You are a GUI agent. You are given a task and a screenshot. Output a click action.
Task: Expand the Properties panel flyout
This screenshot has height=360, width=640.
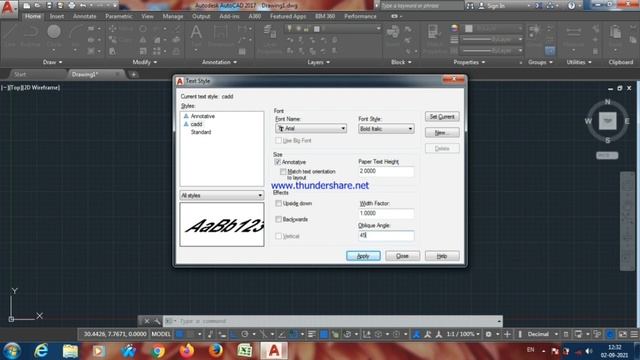pyautogui.click(x=469, y=62)
